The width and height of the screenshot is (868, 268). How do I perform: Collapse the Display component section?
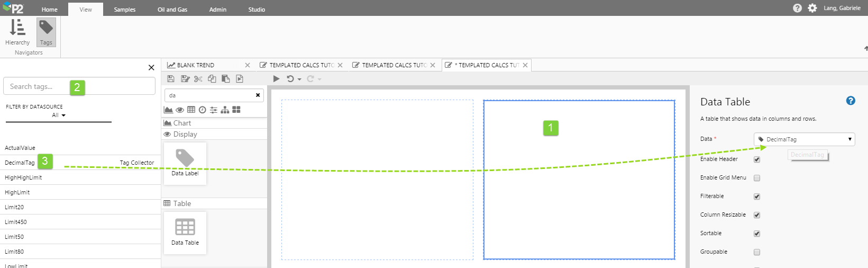214,134
